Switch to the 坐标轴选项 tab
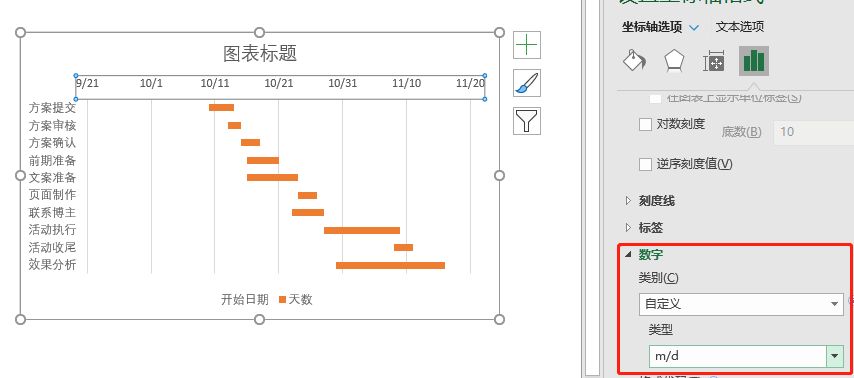Screen dimensions: 854x378 (x=652, y=27)
